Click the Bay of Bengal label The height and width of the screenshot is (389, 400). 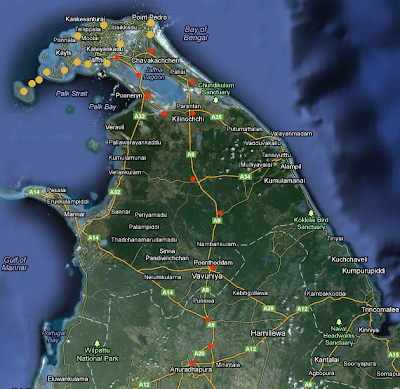(x=196, y=33)
